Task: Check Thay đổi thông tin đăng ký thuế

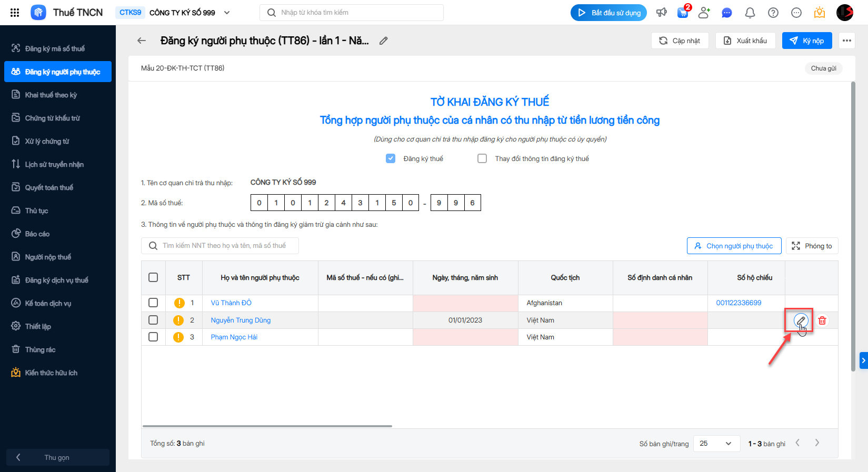Action: (482, 158)
